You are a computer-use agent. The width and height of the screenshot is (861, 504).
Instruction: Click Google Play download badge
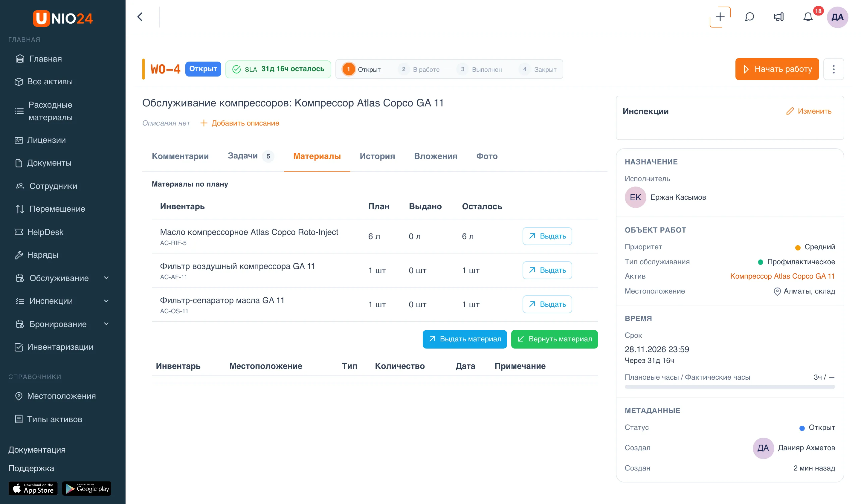87,489
